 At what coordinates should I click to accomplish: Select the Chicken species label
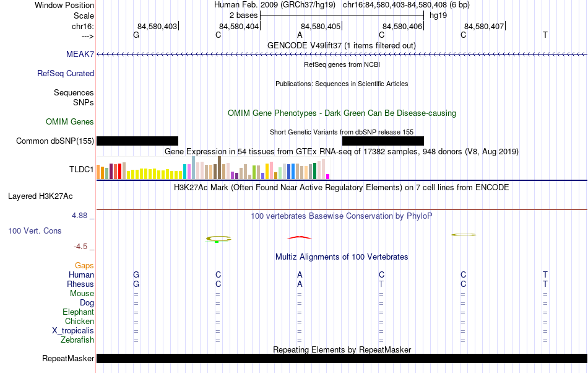coord(79,321)
